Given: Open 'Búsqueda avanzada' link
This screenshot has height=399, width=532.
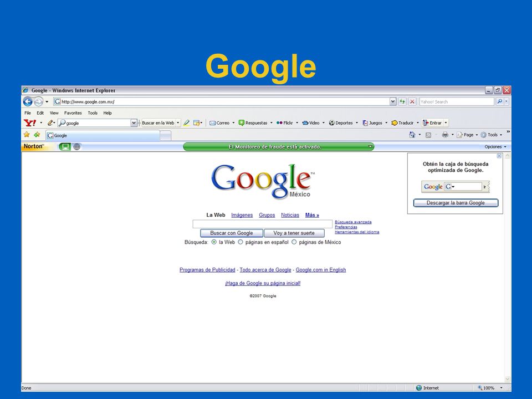Looking at the screenshot, I should (x=353, y=222).
